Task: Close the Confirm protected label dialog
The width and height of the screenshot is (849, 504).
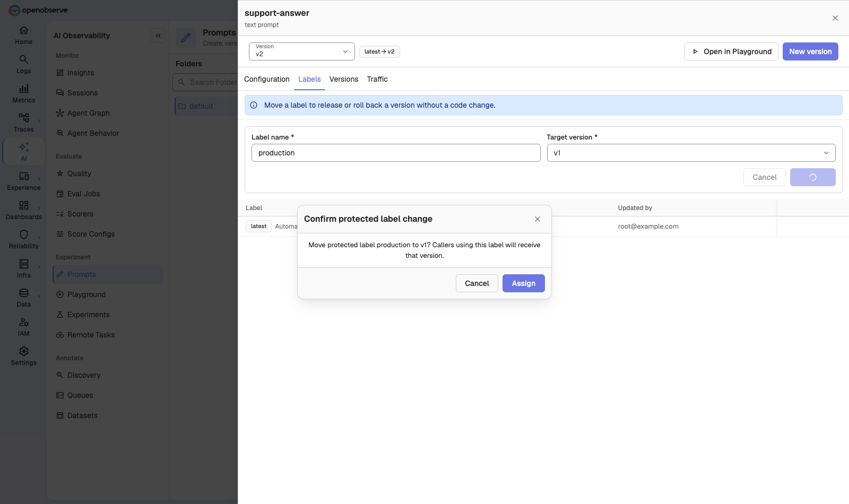Action: (538, 219)
